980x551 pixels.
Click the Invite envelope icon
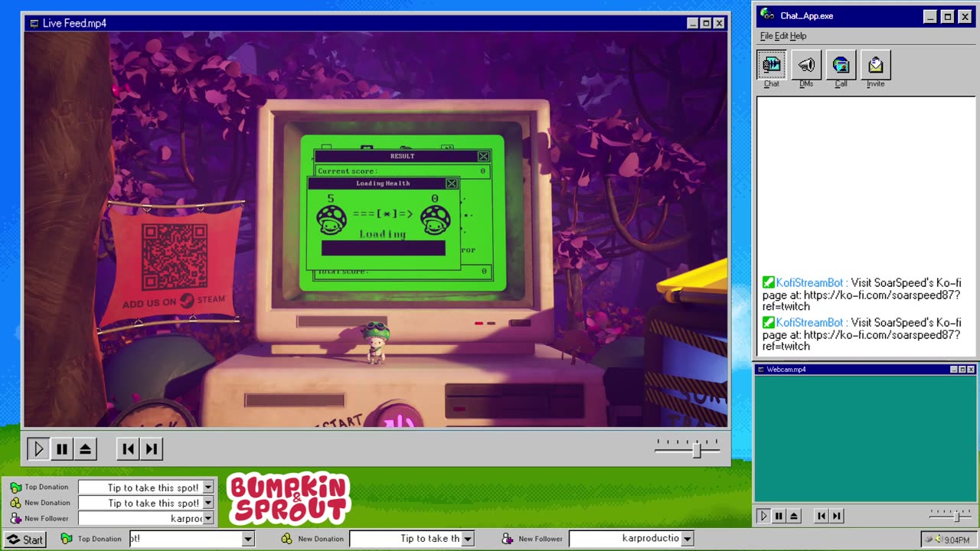875,65
